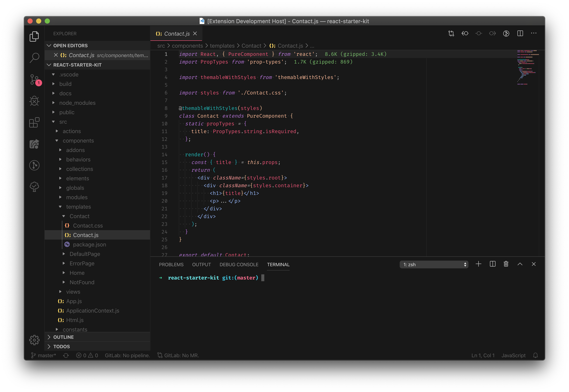Click the synchronize changes icon in status bar

click(x=66, y=356)
